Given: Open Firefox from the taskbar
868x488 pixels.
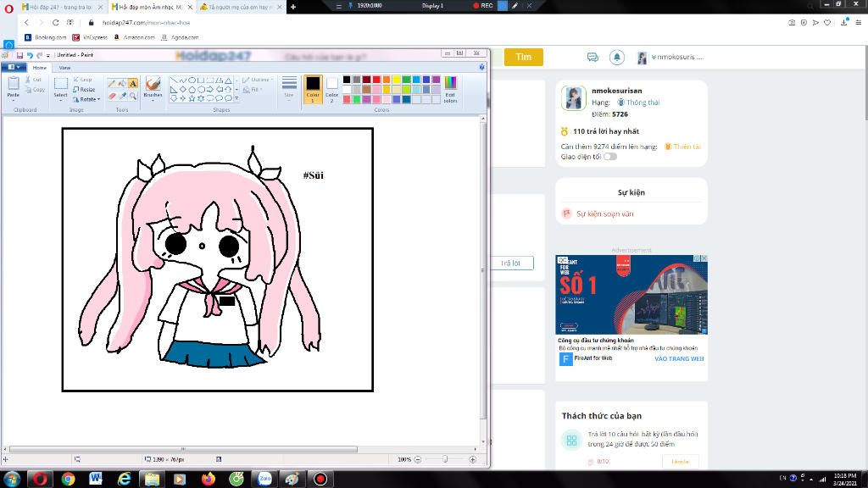Looking at the screenshot, I should (x=209, y=480).
